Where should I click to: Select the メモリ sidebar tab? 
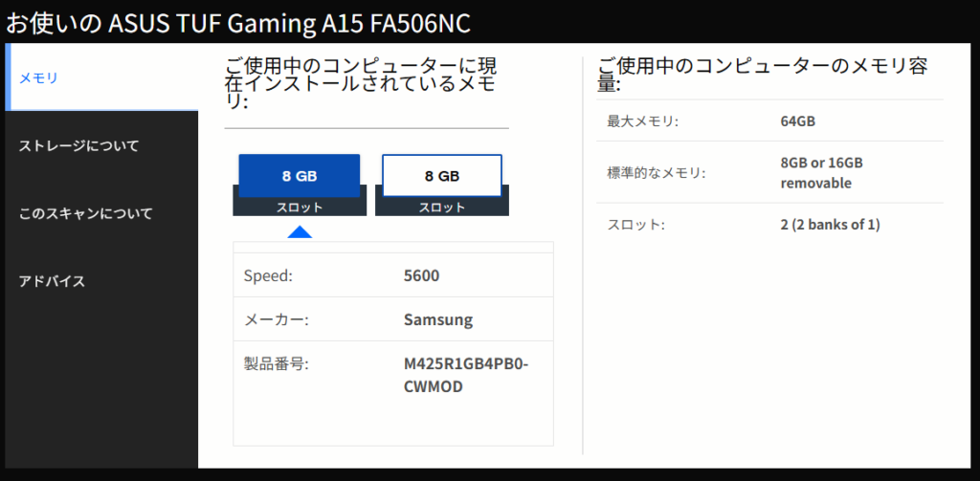tap(101, 77)
